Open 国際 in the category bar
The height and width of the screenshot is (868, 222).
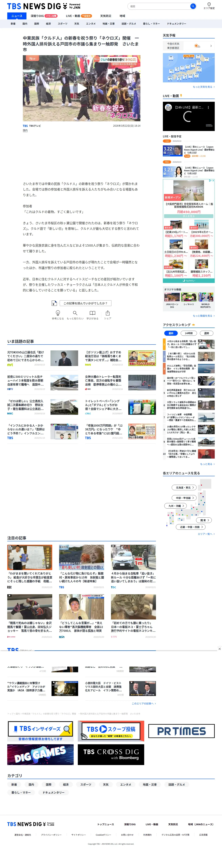click(36, 24)
